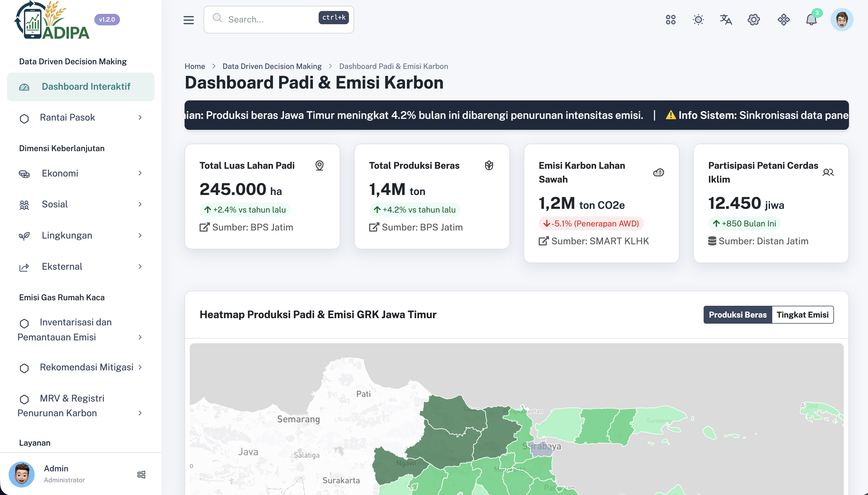The width and height of the screenshot is (868, 495).
Task: Select the Produksi Beras heatmap toggle
Action: [x=737, y=314]
